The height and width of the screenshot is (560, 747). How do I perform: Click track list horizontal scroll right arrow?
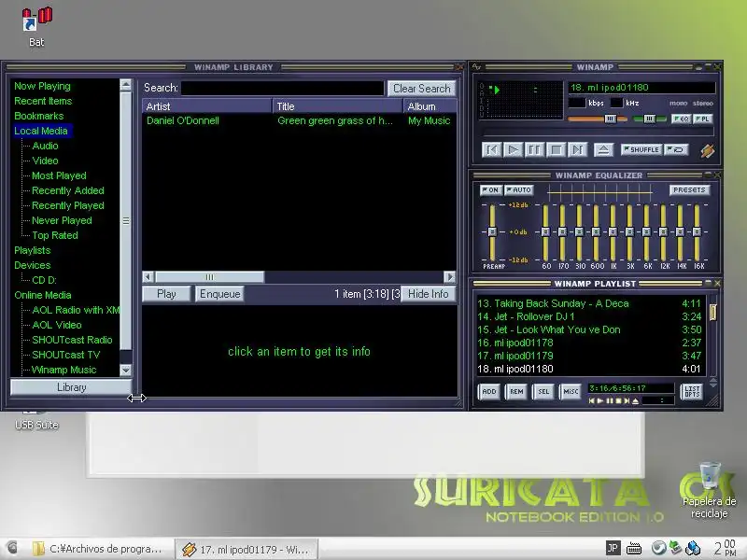pyautogui.click(x=449, y=276)
